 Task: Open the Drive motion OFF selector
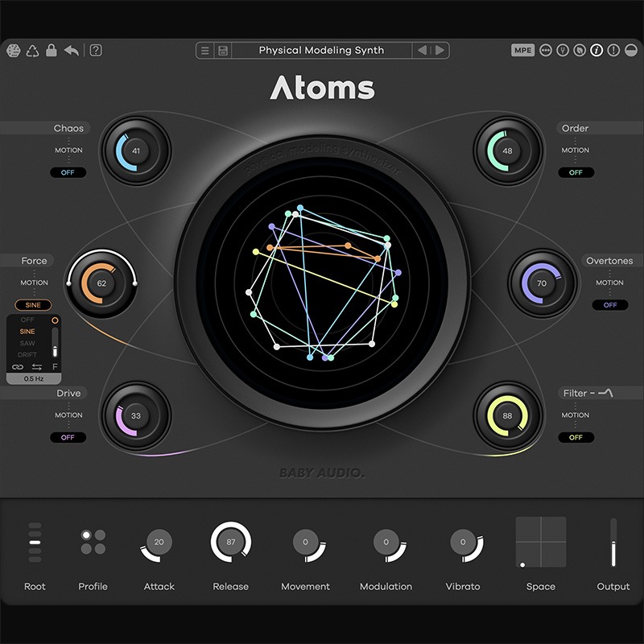tap(68, 437)
